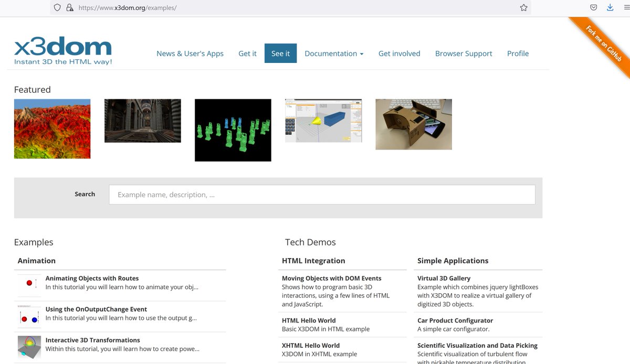Open the Get involved page
Viewport: 630px width, 364px height.
coord(399,53)
